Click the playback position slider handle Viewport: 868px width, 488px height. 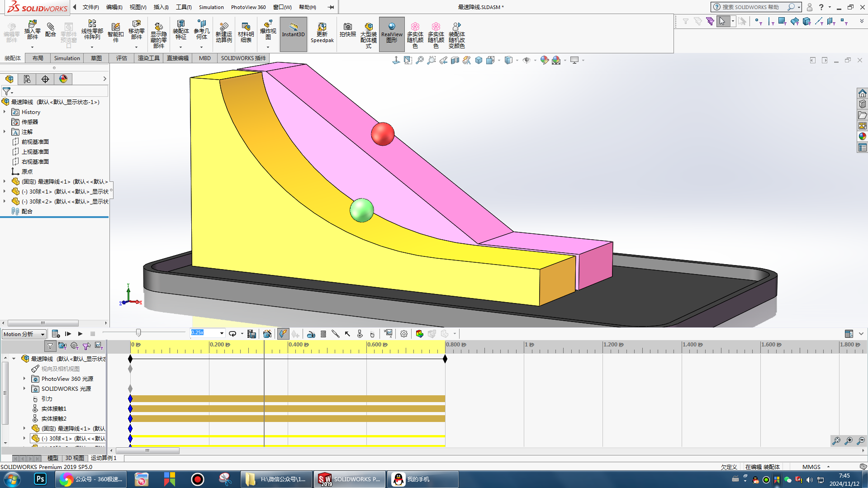[x=138, y=333]
